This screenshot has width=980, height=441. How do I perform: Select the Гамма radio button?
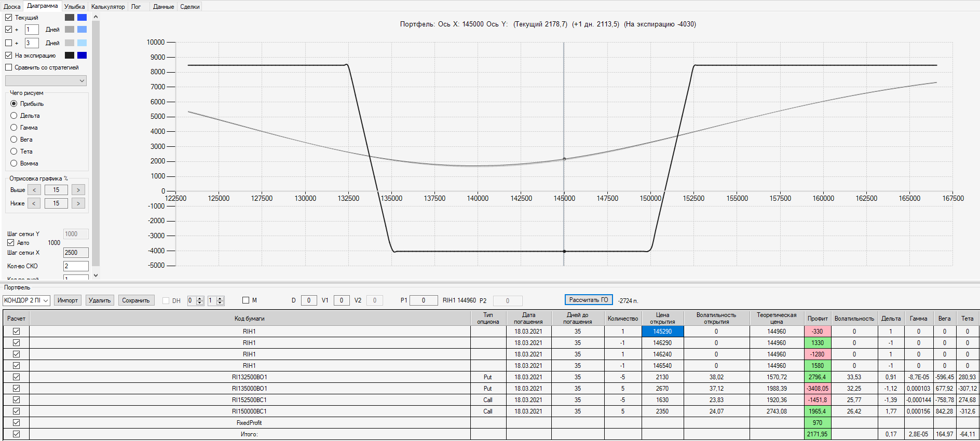pyautogui.click(x=14, y=128)
